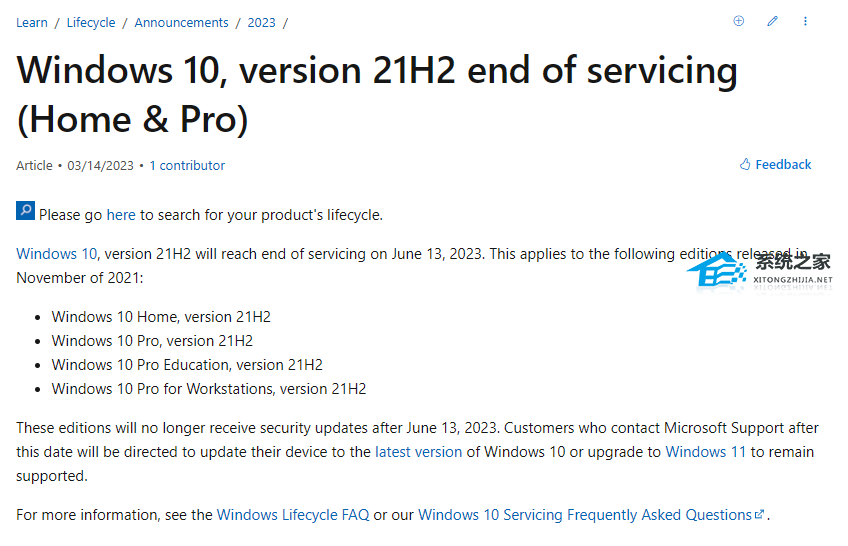The height and width of the screenshot is (546, 848).
Task: Click the circled plus add-to-collection icon
Action: pos(739,21)
